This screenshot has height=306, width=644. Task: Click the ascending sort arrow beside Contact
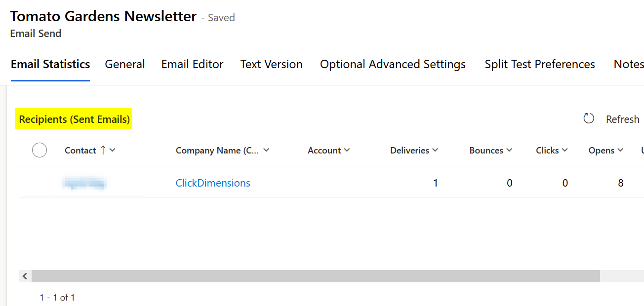coord(103,150)
